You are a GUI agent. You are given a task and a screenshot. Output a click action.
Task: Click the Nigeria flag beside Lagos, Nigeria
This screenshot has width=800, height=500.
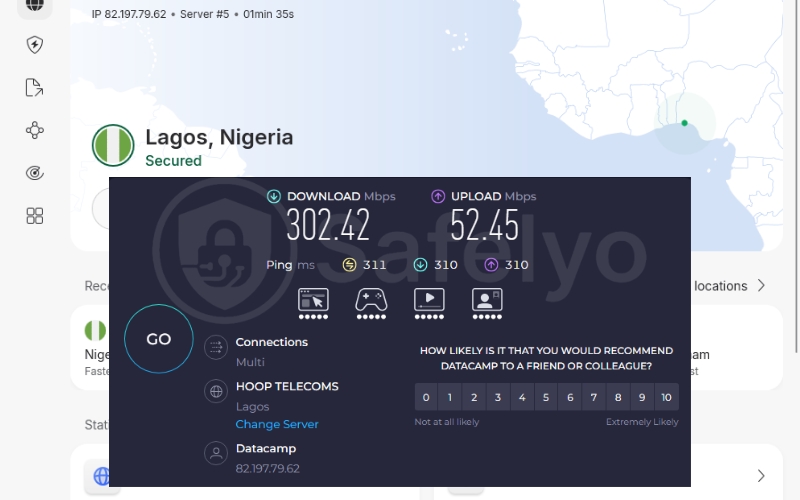click(113, 145)
